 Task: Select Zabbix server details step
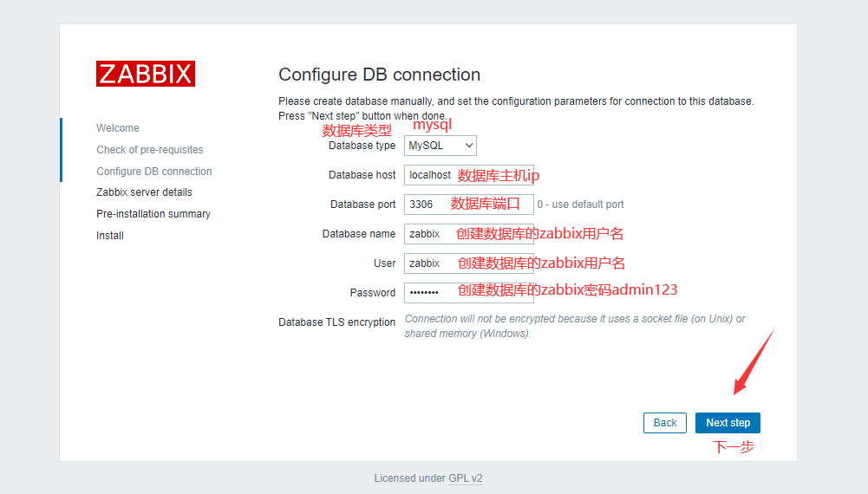coord(144,192)
